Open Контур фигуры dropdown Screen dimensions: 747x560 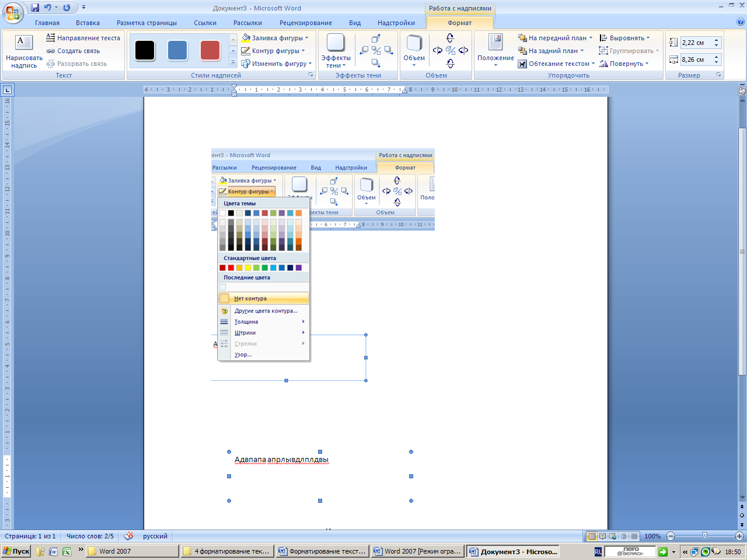point(273,51)
